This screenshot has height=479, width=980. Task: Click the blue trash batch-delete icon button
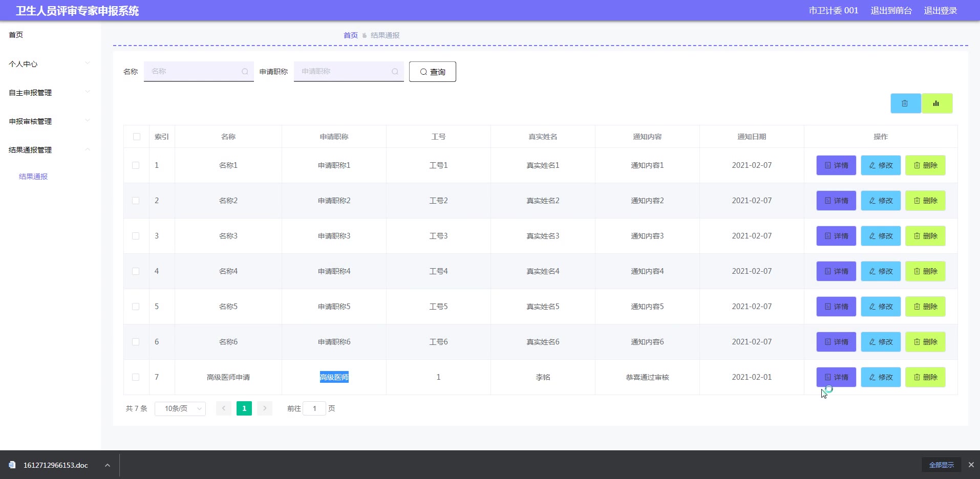coord(905,103)
